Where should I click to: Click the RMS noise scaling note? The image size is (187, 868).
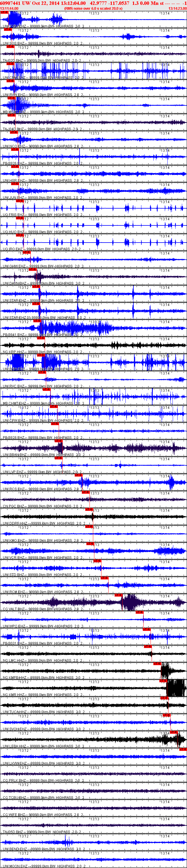click(93, 8)
